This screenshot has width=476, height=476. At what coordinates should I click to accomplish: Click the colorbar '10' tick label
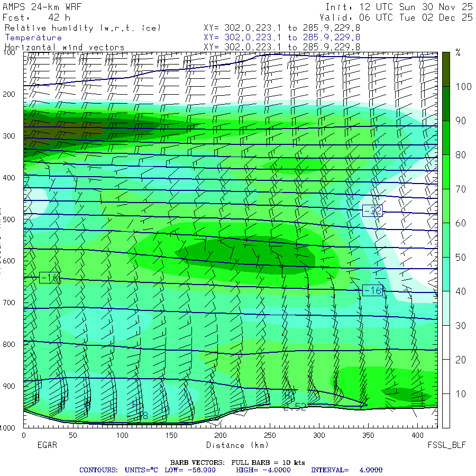[x=461, y=394]
